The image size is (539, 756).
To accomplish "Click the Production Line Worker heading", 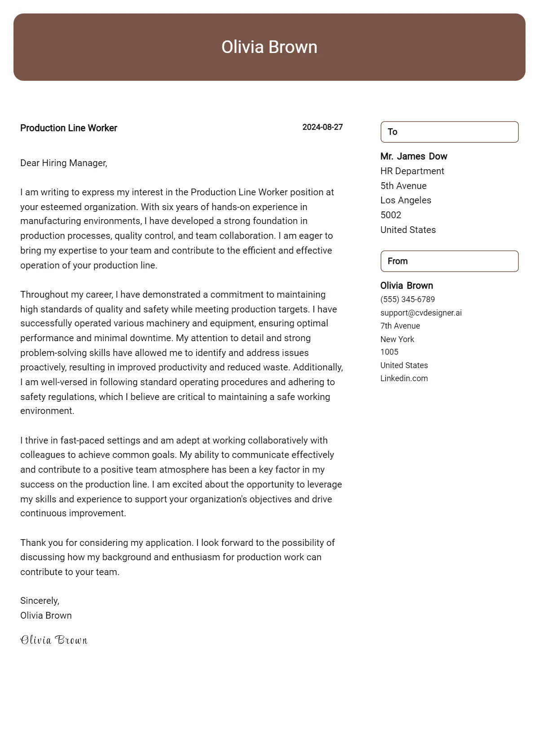I will [x=69, y=128].
